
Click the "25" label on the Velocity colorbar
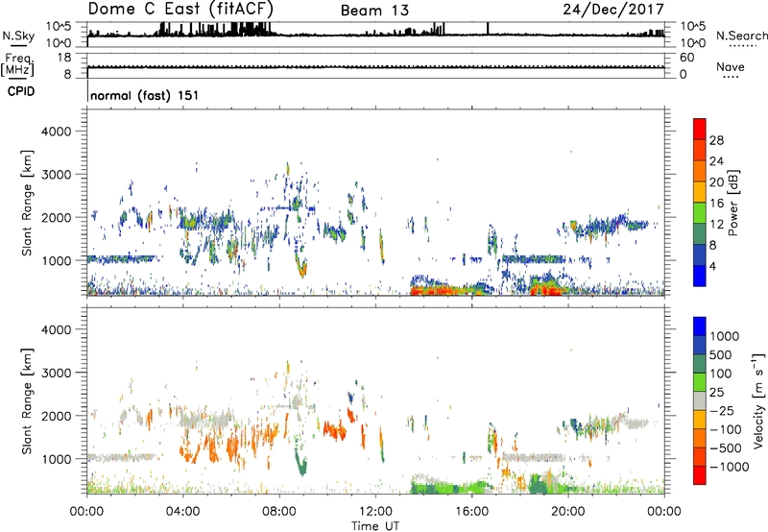[x=716, y=393]
